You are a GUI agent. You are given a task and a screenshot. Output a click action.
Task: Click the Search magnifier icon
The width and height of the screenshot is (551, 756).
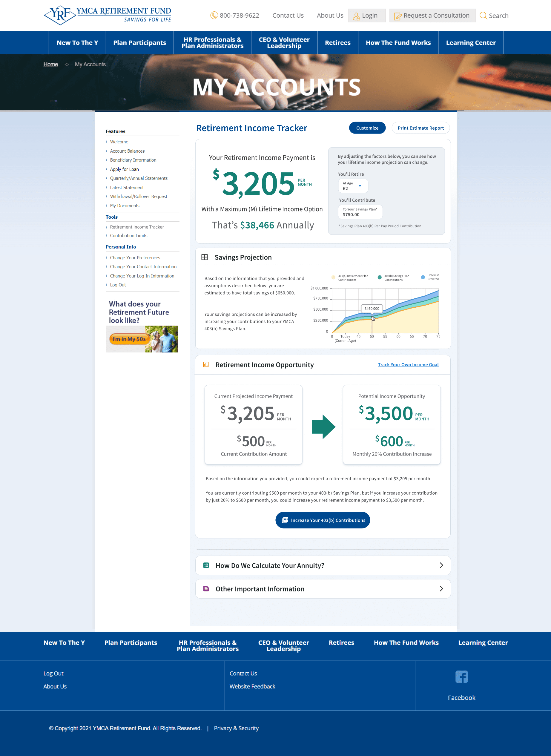483,15
